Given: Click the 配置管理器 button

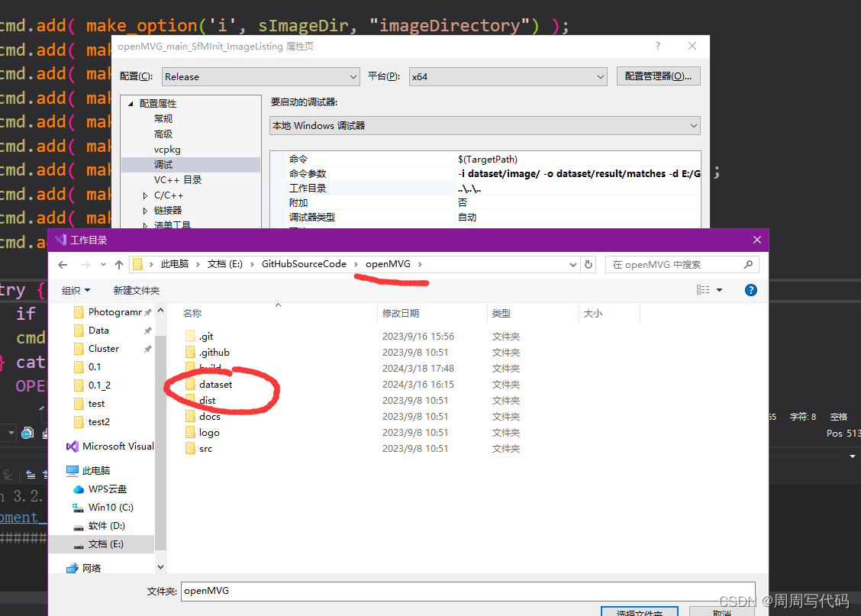Looking at the screenshot, I should (x=658, y=76).
